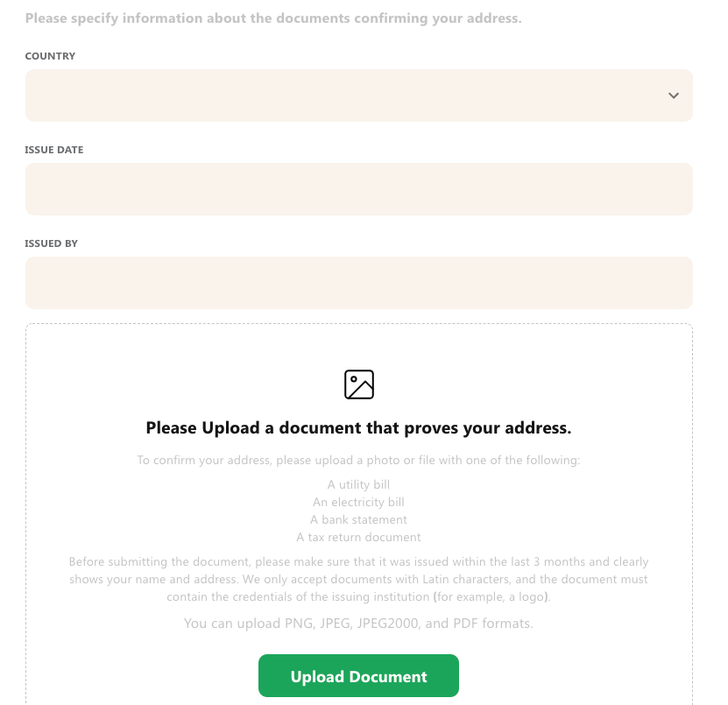Image resolution: width=728 pixels, height=705 pixels.
Task: Click the image placeholder icon in upload area
Action: [359, 384]
